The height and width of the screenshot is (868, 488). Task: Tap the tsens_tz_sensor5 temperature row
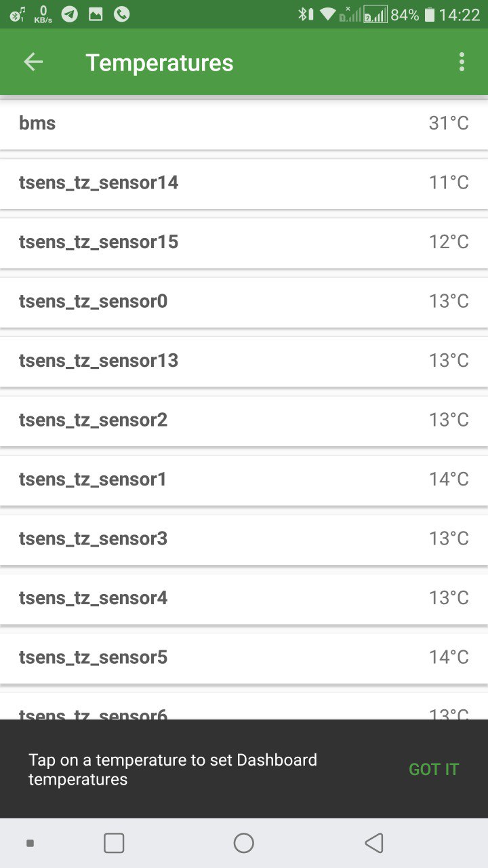click(244, 658)
